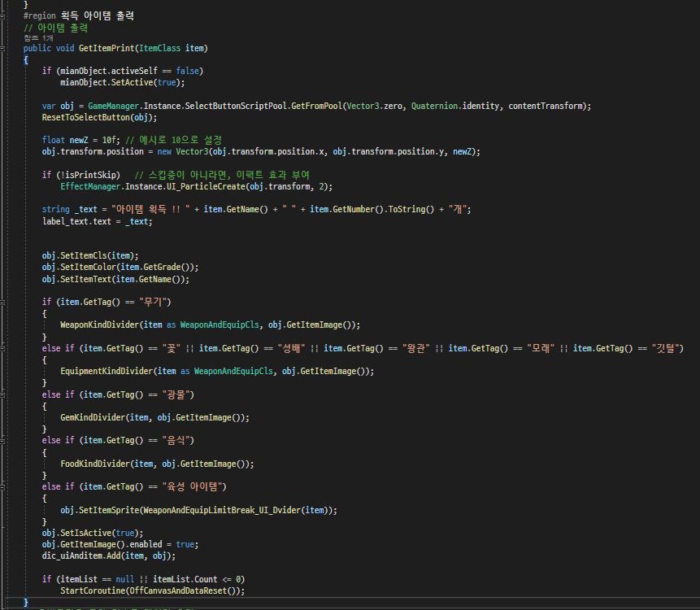This screenshot has height=610, width=700.
Task: Click the ItemClass parameter type
Action: pos(159,48)
